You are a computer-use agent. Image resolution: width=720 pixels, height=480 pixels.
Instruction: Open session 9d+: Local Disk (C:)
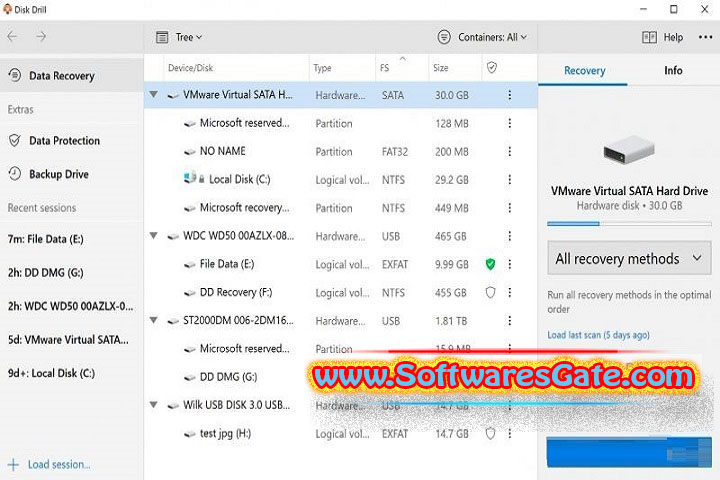pos(51,373)
